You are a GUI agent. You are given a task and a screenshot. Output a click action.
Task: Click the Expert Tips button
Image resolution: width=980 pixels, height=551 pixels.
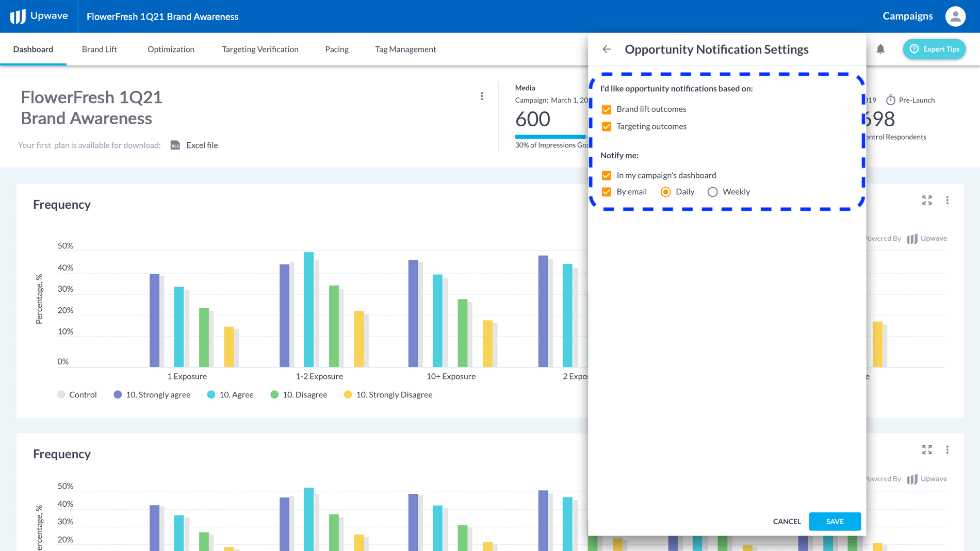coord(934,49)
